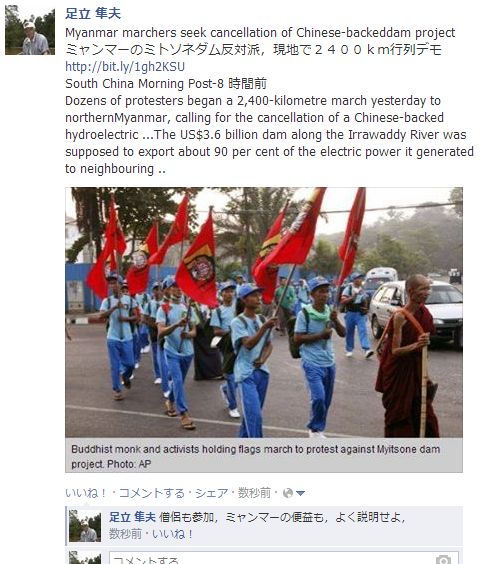
Task: Click the photo caption about Myitsone dam
Action: (x=256, y=456)
